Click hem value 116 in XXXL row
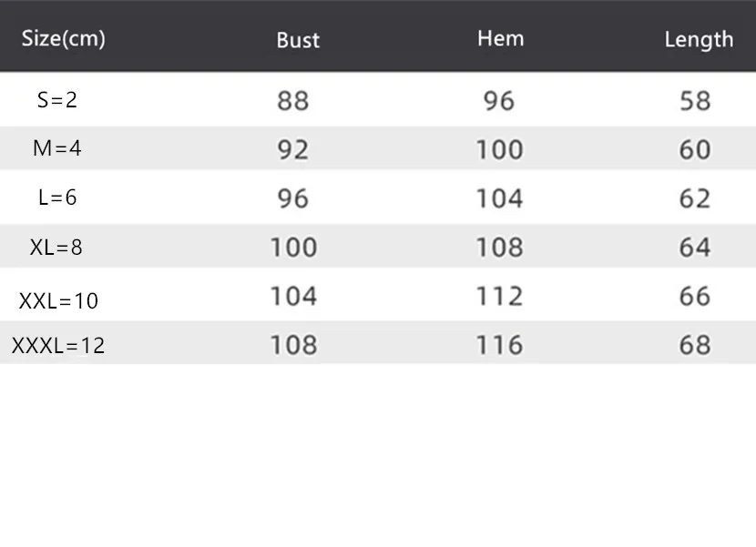 pos(500,345)
